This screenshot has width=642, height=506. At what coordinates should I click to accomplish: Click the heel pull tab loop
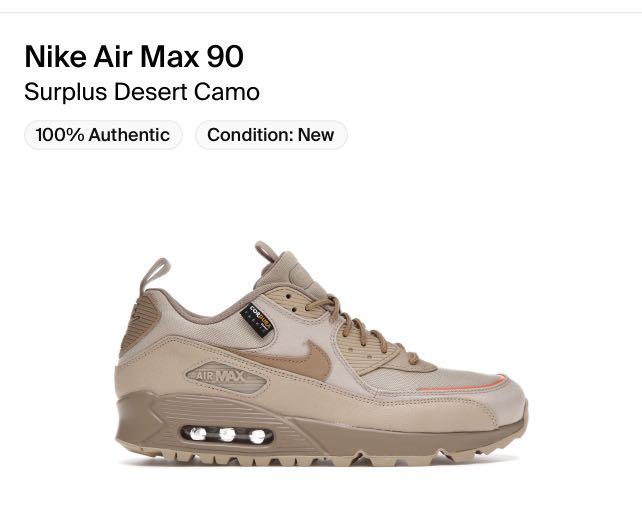coord(154,273)
